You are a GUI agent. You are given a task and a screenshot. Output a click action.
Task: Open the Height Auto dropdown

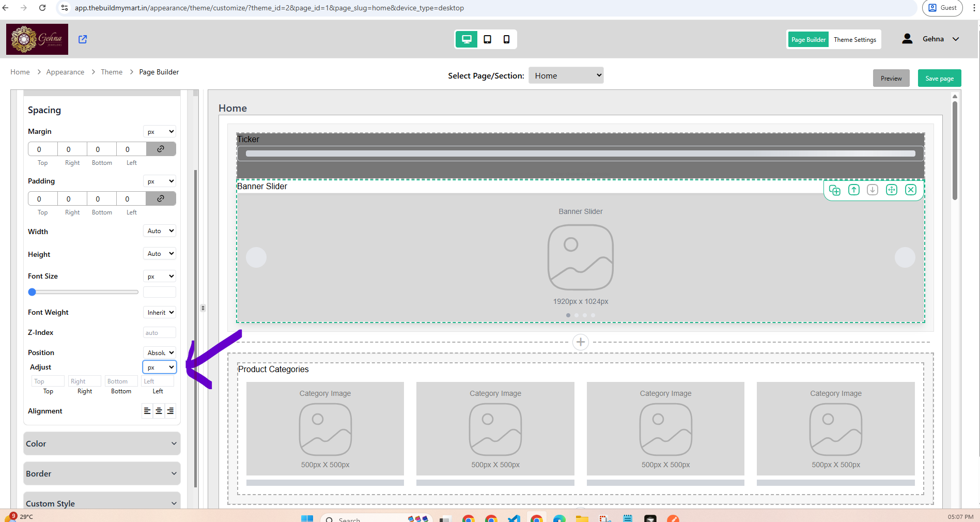160,254
